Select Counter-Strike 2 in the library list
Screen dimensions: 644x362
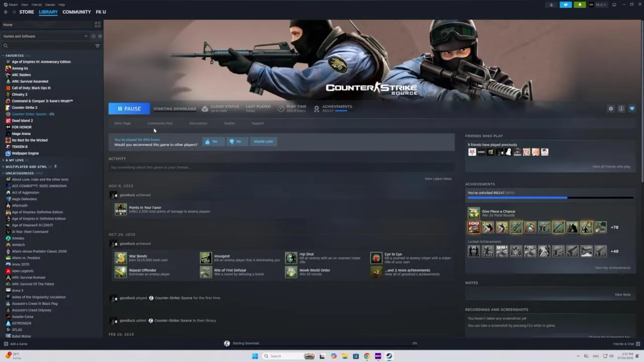click(x=25, y=108)
